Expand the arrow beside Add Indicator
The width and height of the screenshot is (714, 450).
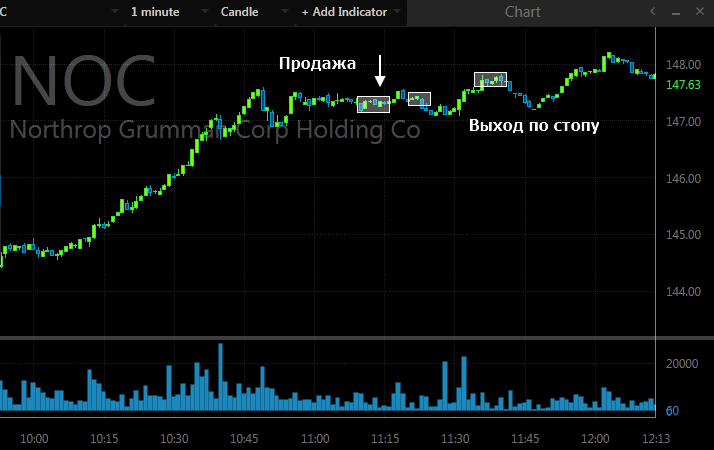(x=397, y=11)
